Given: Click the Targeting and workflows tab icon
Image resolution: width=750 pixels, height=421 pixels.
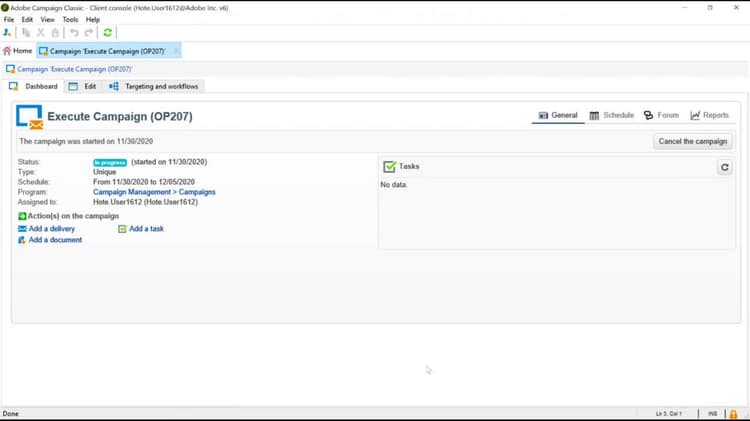Looking at the screenshot, I should coord(114,87).
